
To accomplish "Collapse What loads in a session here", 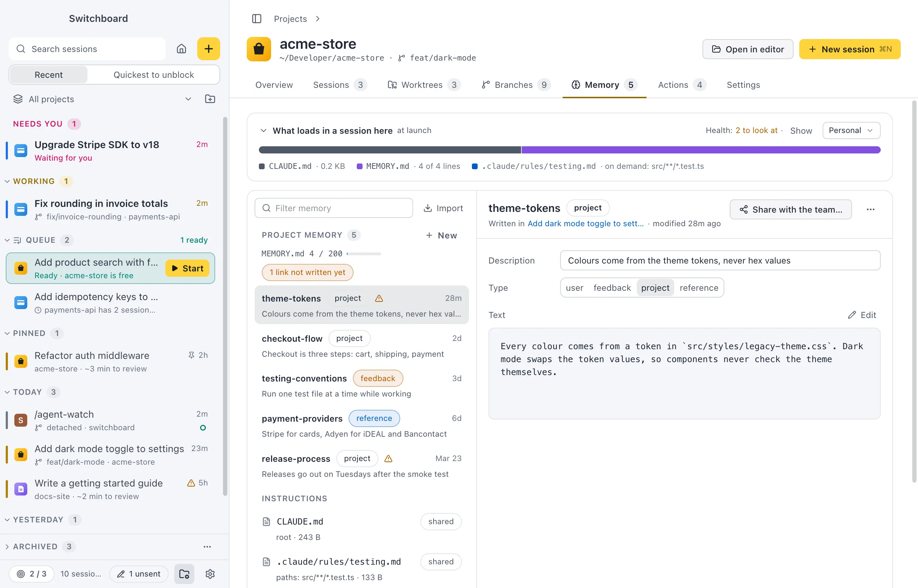I will click(264, 131).
